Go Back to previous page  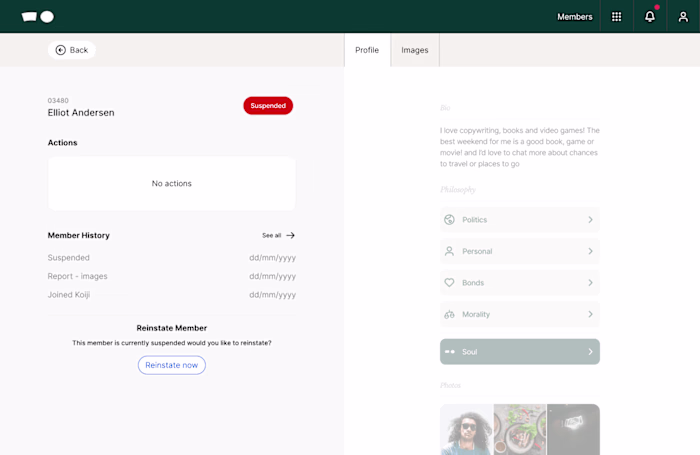point(72,50)
